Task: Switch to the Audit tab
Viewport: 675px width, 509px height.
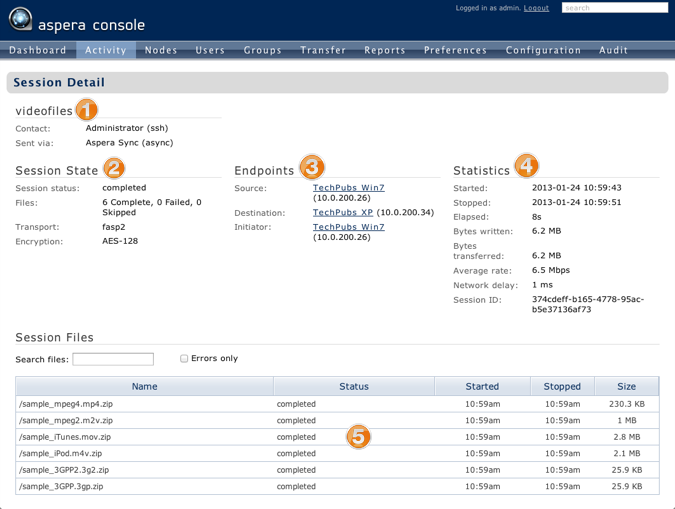Action: click(x=613, y=50)
